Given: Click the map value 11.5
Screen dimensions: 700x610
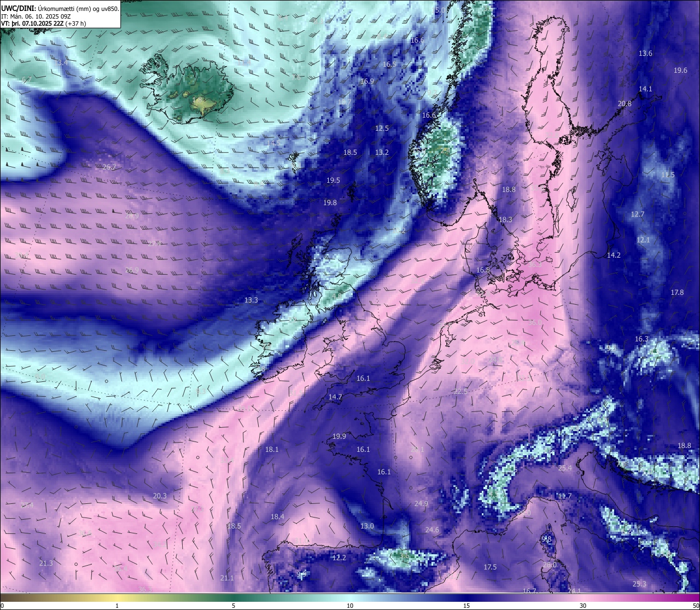Looking at the screenshot, I should click(668, 175).
